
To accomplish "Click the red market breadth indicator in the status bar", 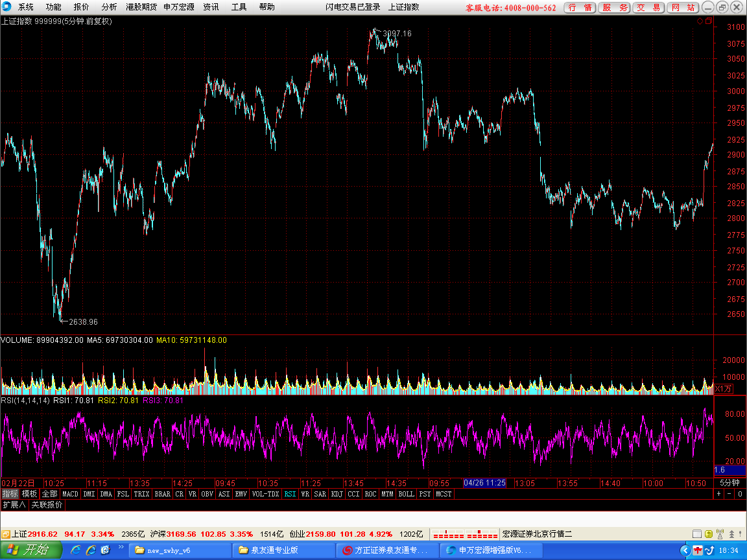I will point(465,534).
